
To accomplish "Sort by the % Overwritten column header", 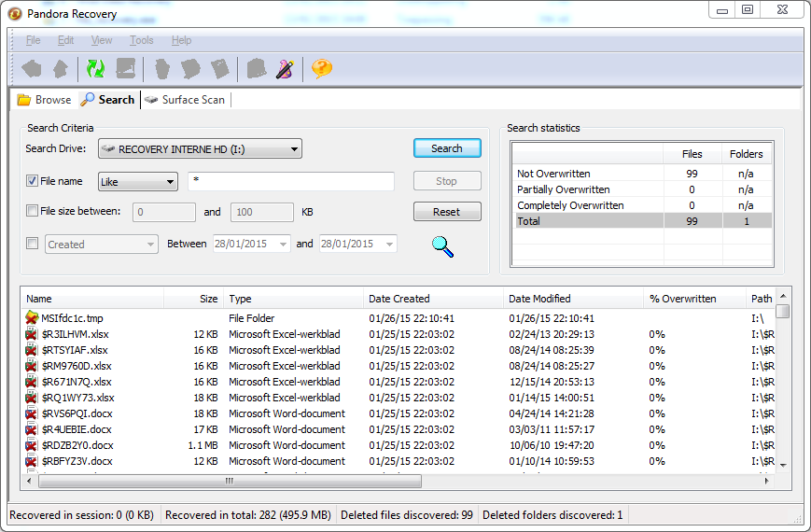I will pos(694,299).
